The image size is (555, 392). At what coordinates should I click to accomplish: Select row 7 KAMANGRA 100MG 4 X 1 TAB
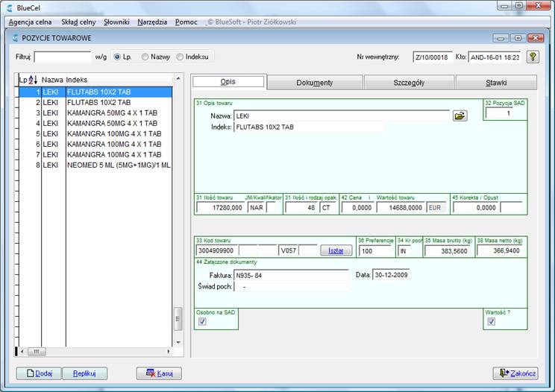(95, 155)
